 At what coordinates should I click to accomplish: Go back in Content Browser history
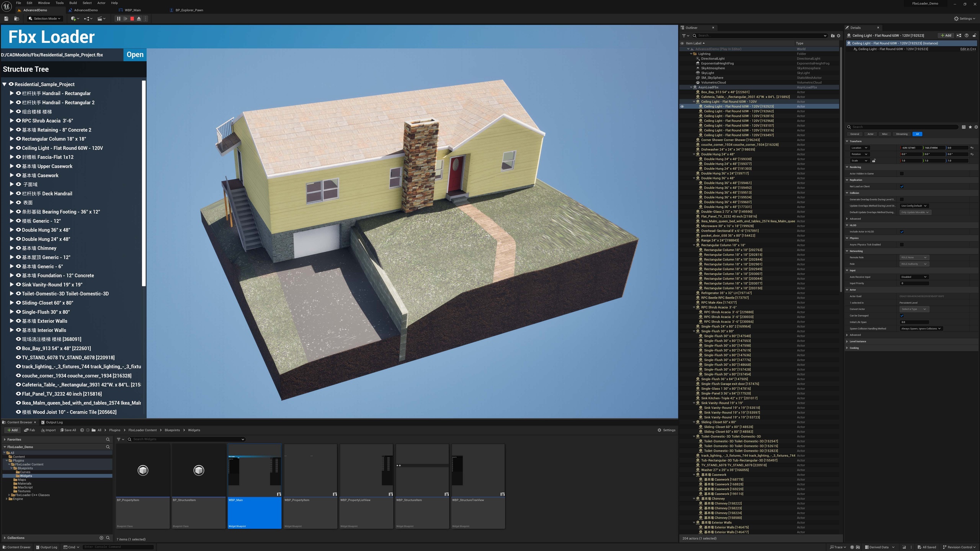pos(82,430)
